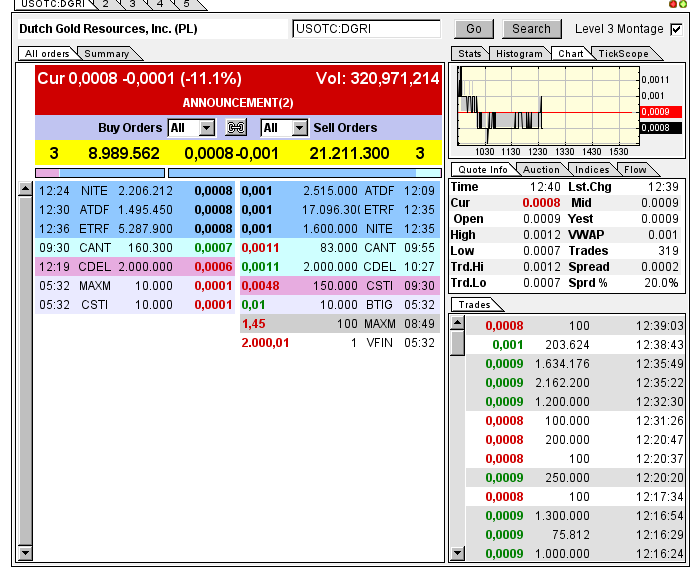Click the green window control dot
This screenshot has width=693, height=567.
(683, 5)
